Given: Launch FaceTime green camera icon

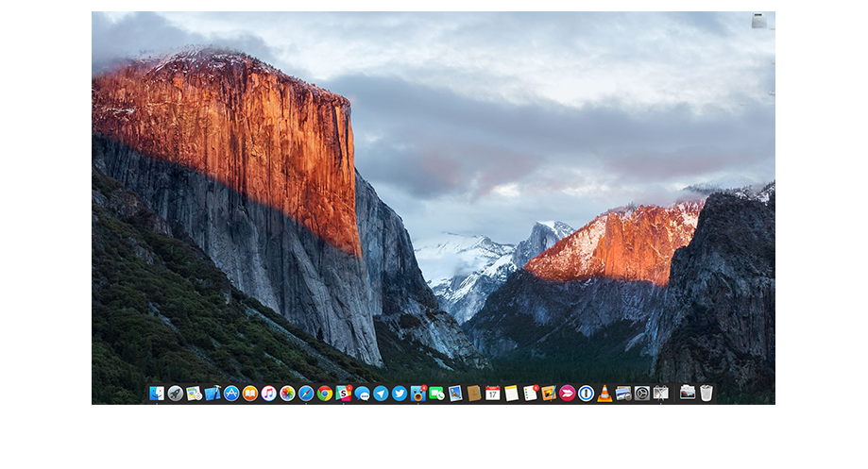Looking at the screenshot, I should point(436,394).
